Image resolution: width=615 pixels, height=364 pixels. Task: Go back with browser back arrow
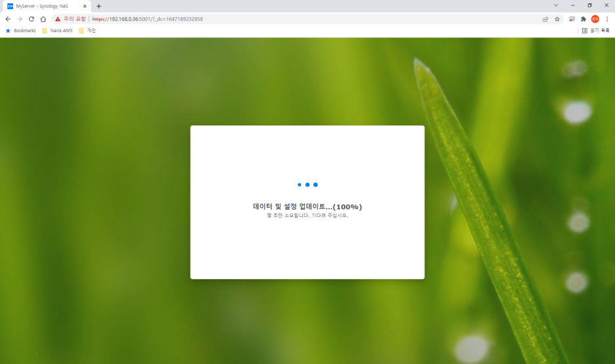click(x=8, y=19)
